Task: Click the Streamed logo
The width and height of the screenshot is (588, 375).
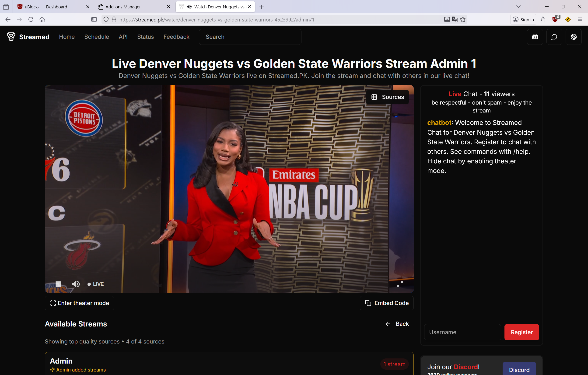Action: (x=28, y=37)
